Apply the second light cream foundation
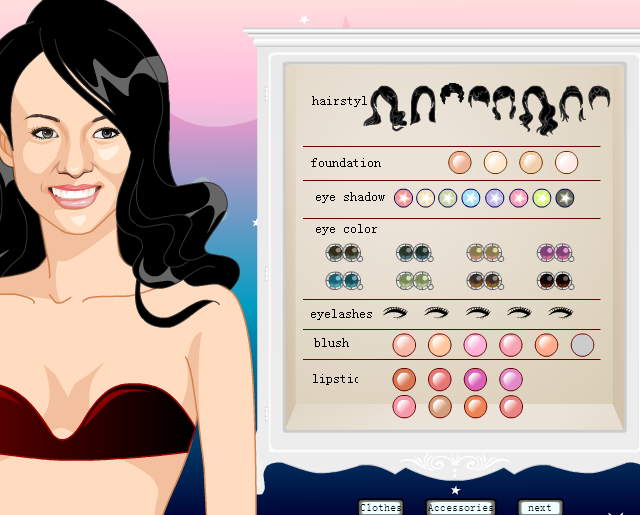The image size is (640, 515). (x=495, y=162)
